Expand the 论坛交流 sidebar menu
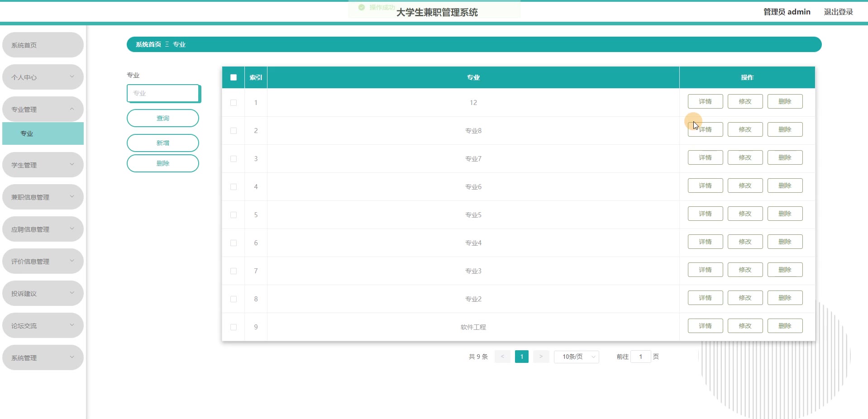This screenshot has width=868, height=419. pos(43,325)
